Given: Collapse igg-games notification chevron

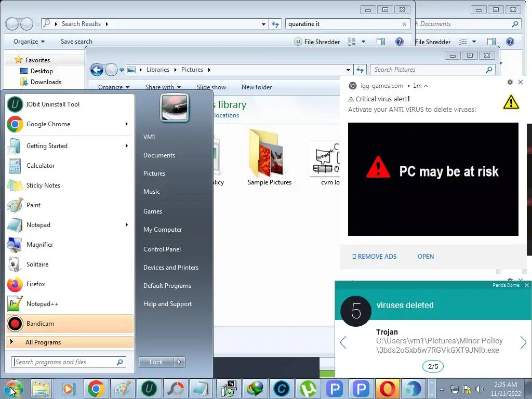Looking at the screenshot, I should coord(426,86).
